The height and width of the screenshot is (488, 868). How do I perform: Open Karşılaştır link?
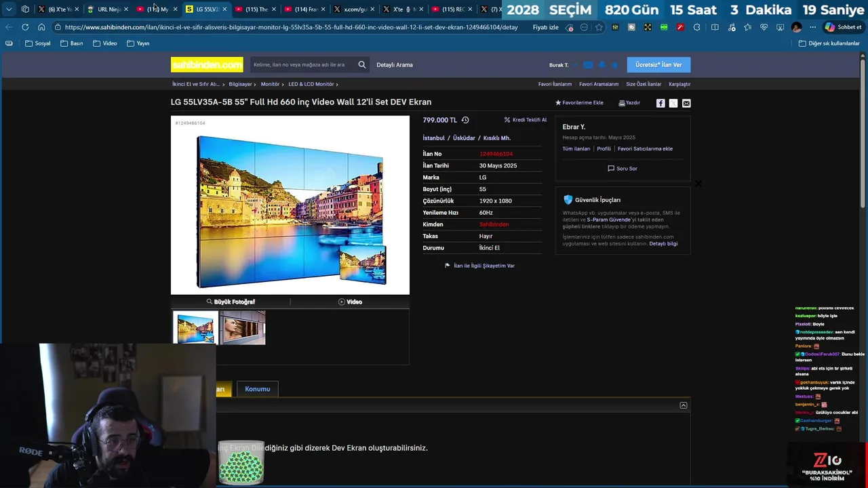(x=679, y=84)
